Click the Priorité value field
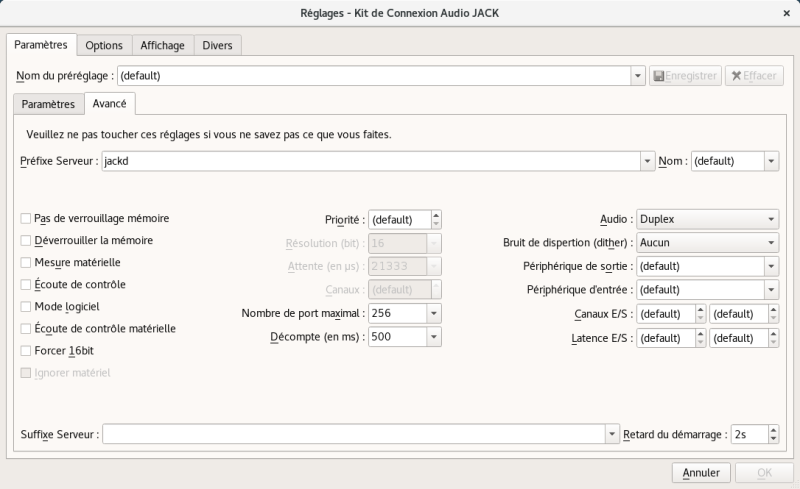800x489 pixels. click(x=399, y=219)
